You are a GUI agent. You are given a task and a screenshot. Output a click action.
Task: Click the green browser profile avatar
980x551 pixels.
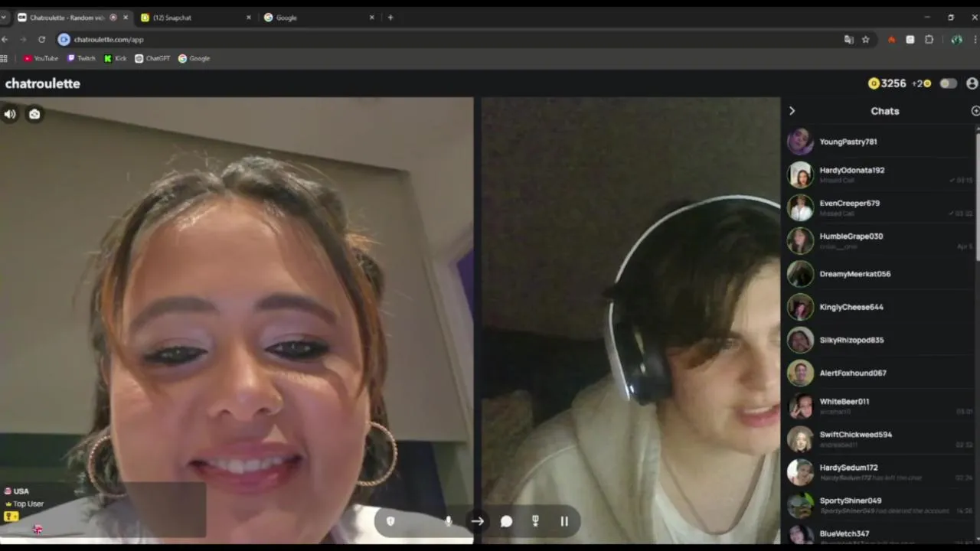(x=956, y=39)
